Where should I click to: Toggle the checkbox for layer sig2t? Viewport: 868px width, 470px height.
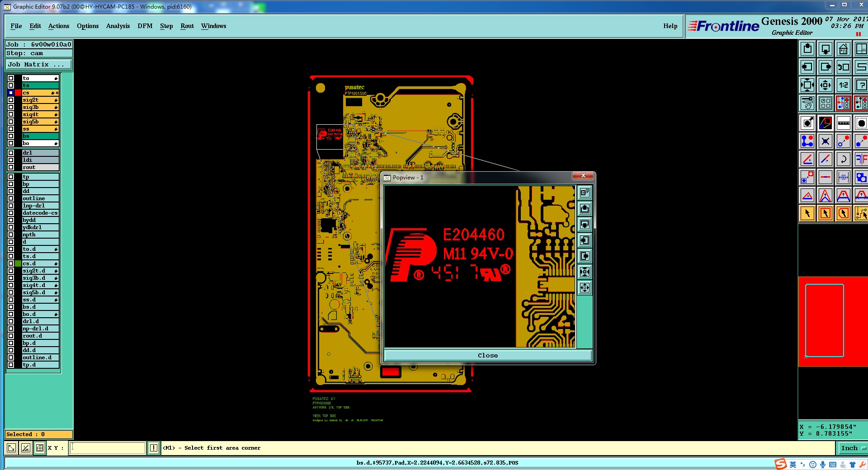tap(11, 100)
